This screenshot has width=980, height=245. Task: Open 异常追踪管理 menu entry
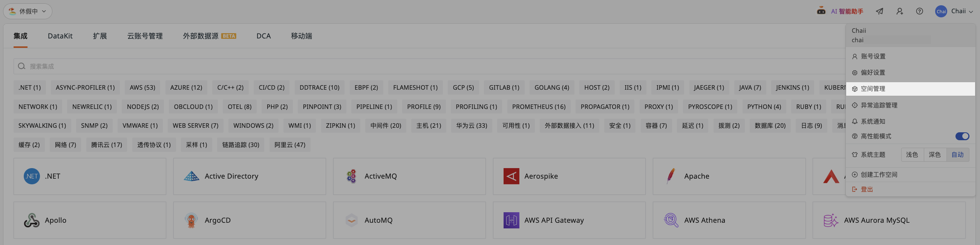910,106
